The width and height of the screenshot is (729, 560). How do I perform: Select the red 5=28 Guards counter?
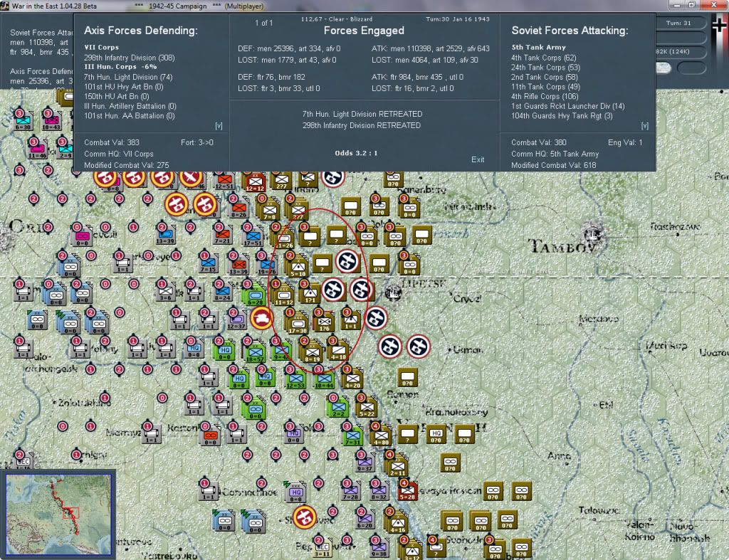[408, 491]
